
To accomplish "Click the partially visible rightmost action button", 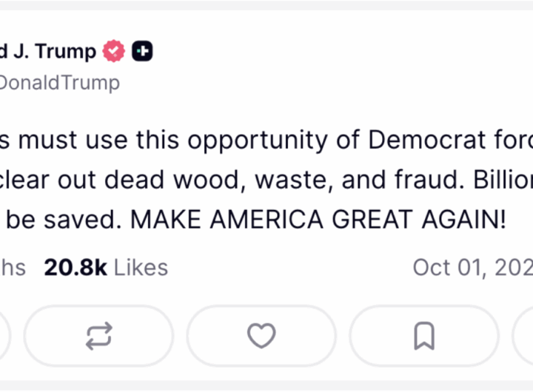I will pyautogui.click(x=524, y=336).
